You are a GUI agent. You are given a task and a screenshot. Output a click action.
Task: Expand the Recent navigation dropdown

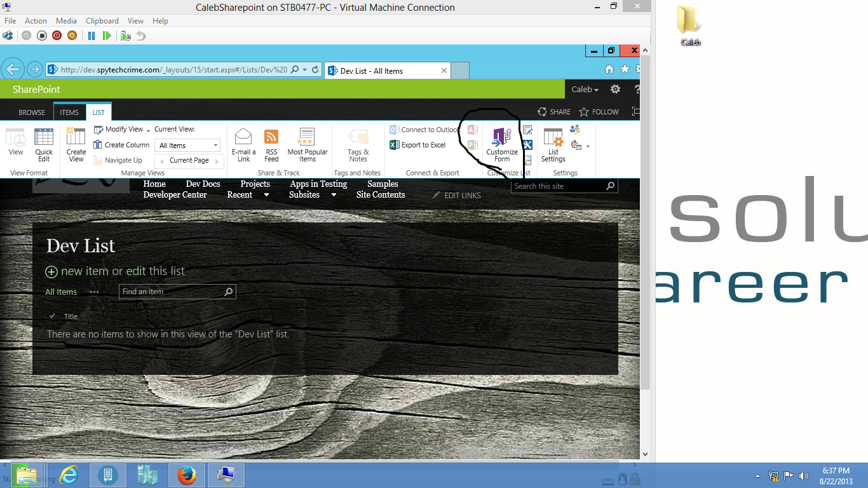coord(266,195)
